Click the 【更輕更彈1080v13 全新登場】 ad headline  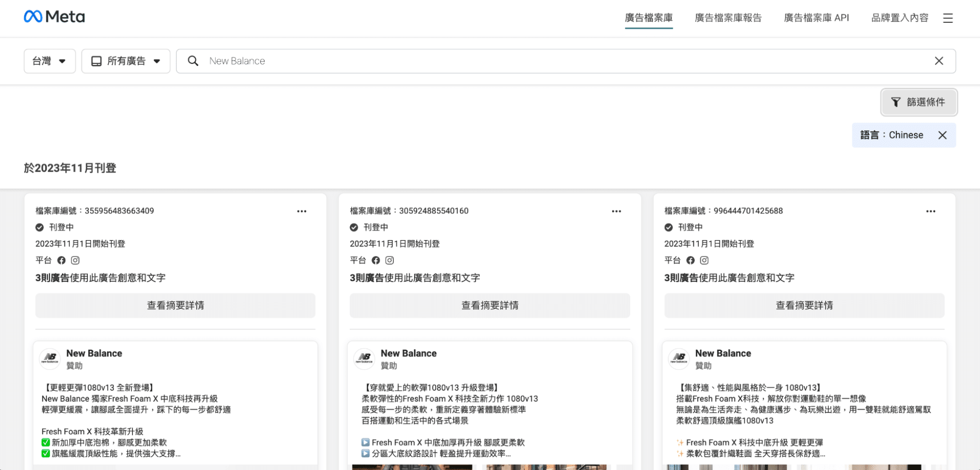[99, 387]
